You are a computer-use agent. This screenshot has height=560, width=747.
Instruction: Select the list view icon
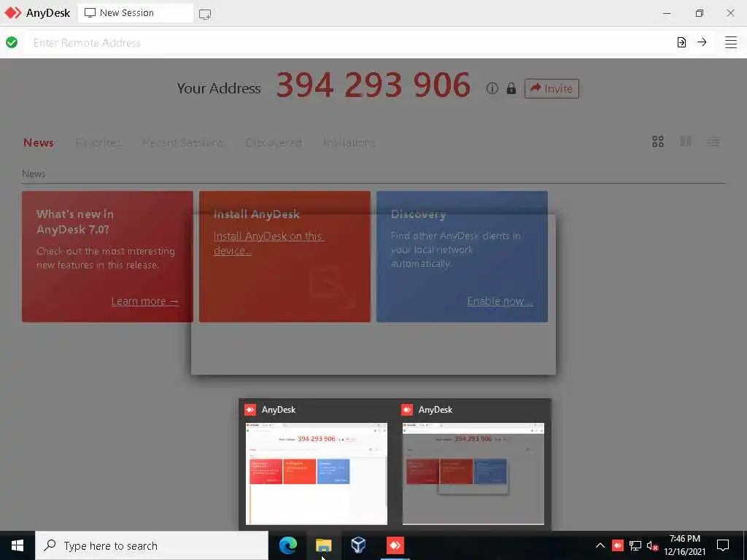tap(713, 141)
